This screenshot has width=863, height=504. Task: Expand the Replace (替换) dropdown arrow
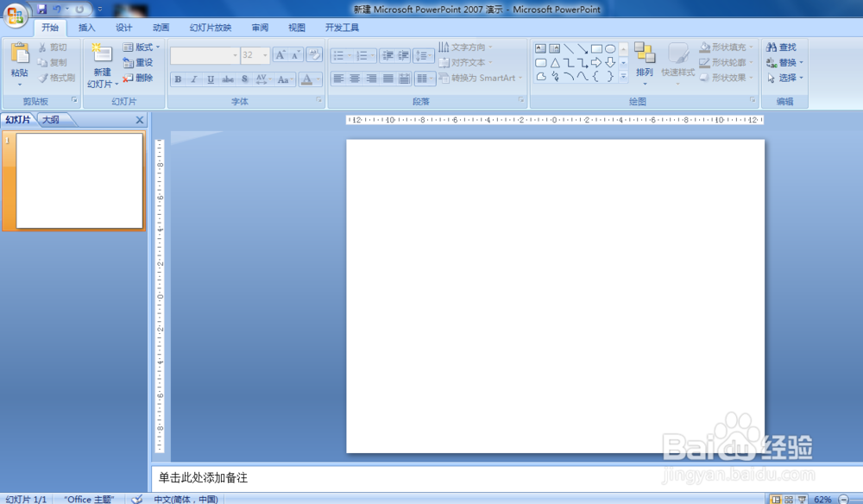802,63
